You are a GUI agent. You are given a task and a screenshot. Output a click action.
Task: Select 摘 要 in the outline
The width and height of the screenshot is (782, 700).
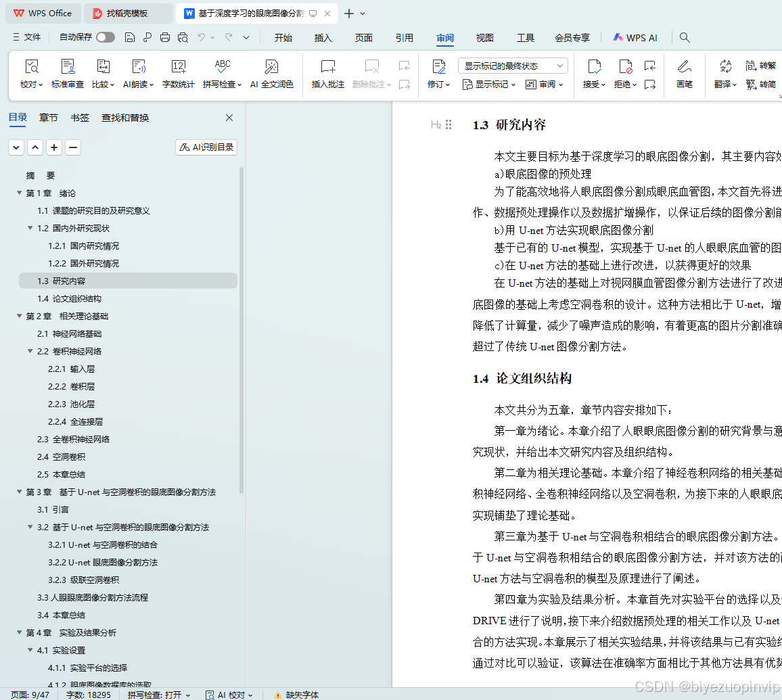coord(41,175)
